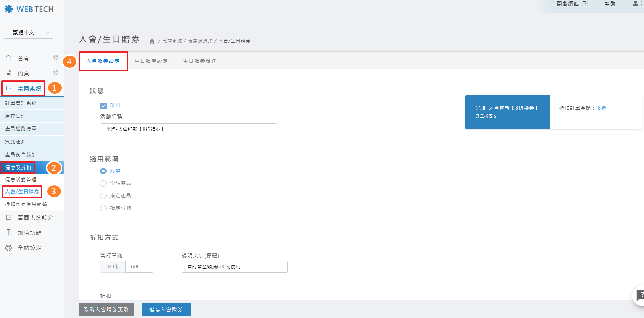Screen dimensions: 644x318
Task: Click the shopping cart icon for 電商系統
Action: 9,88
